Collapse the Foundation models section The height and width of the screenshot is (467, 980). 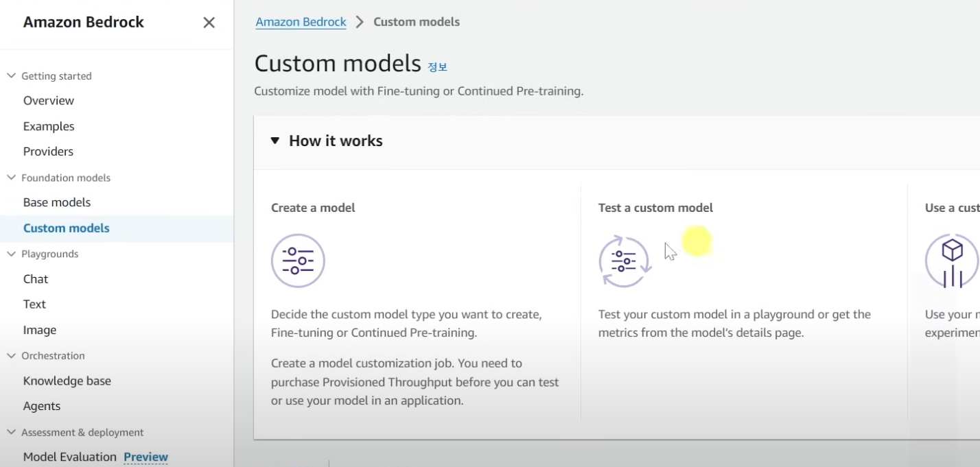11,177
